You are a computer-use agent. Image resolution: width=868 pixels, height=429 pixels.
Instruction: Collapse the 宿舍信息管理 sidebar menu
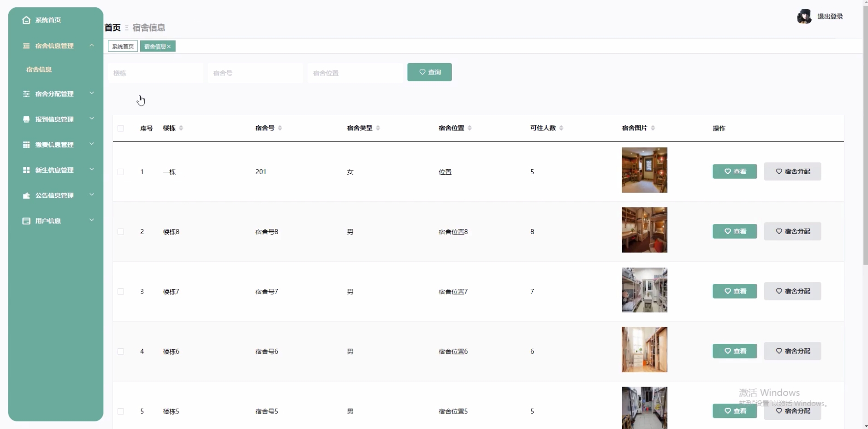[x=92, y=46]
